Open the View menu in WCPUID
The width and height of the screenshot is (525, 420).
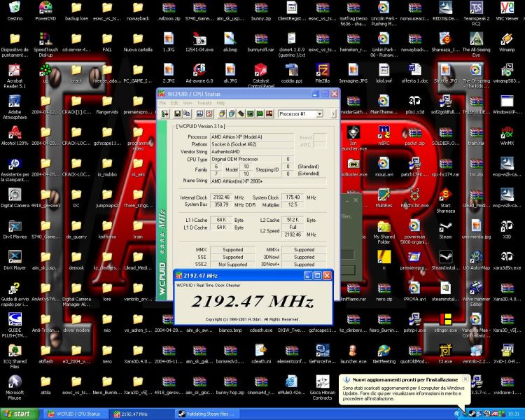tap(188, 103)
